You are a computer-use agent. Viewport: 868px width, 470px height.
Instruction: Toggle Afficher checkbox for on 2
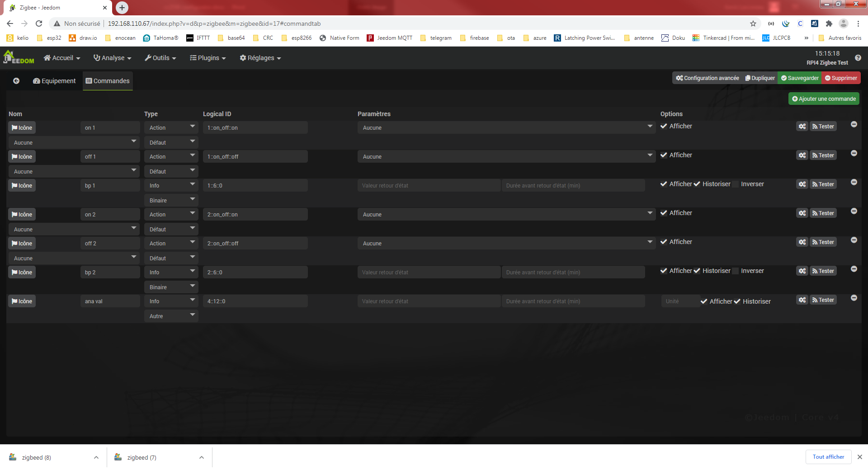[x=664, y=213]
